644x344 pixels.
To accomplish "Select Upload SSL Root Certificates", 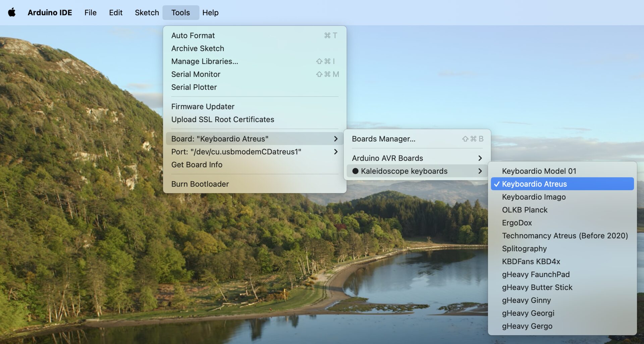I will 255,119.
